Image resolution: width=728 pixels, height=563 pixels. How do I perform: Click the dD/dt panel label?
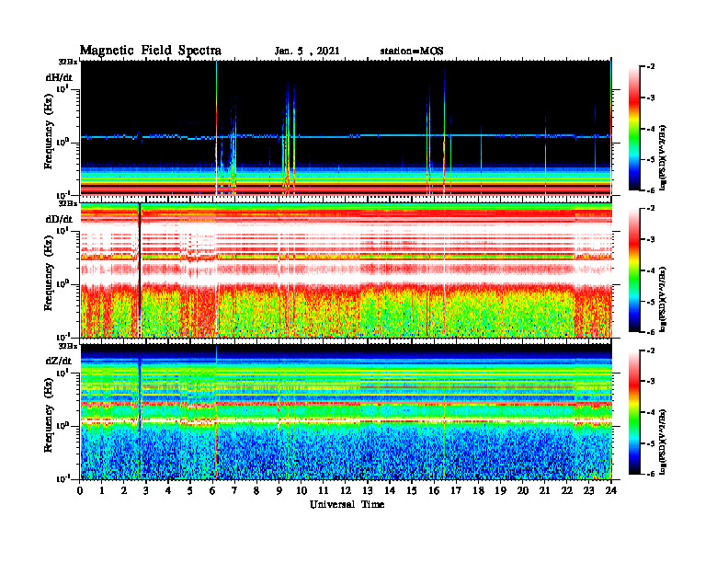click(x=59, y=219)
